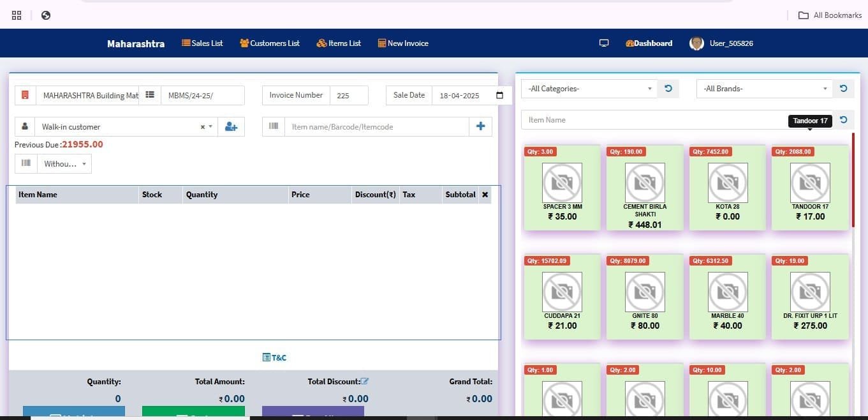
Task: Open the Walk-in customer dropdown
Action: click(x=121, y=127)
